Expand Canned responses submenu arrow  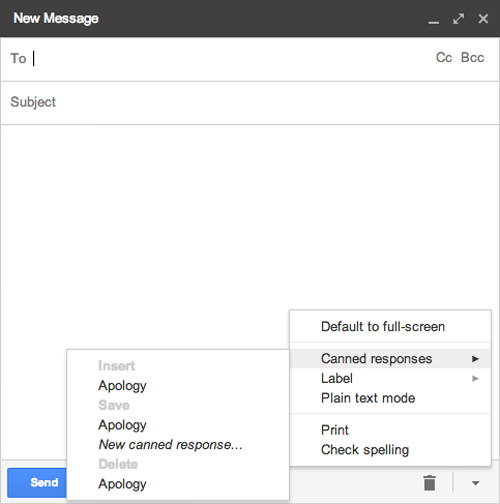(x=475, y=359)
